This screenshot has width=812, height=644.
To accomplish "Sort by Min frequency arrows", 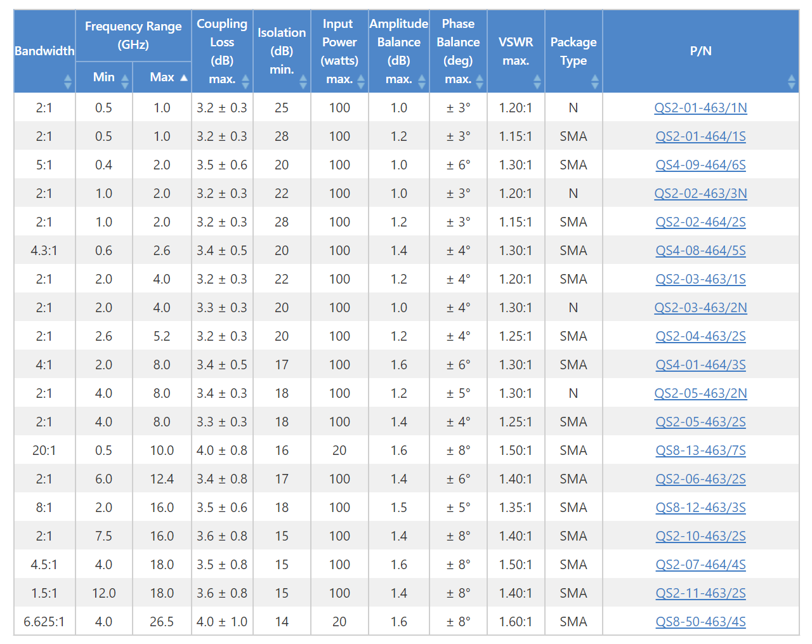I will (x=125, y=81).
